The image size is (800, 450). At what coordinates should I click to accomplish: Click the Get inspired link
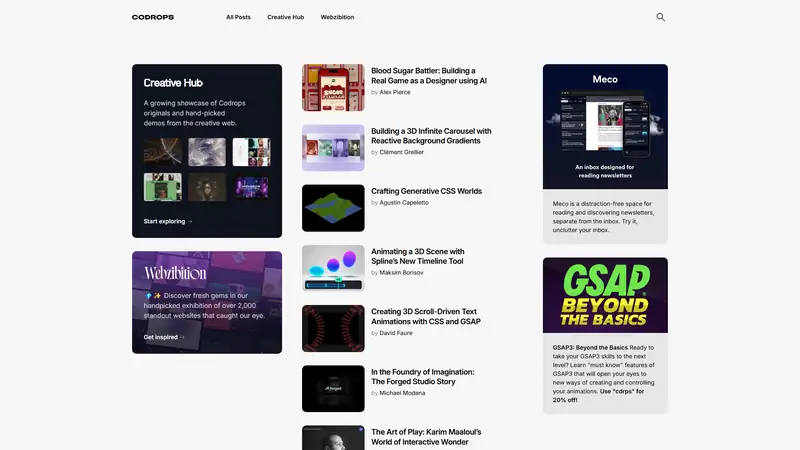pos(164,337)
